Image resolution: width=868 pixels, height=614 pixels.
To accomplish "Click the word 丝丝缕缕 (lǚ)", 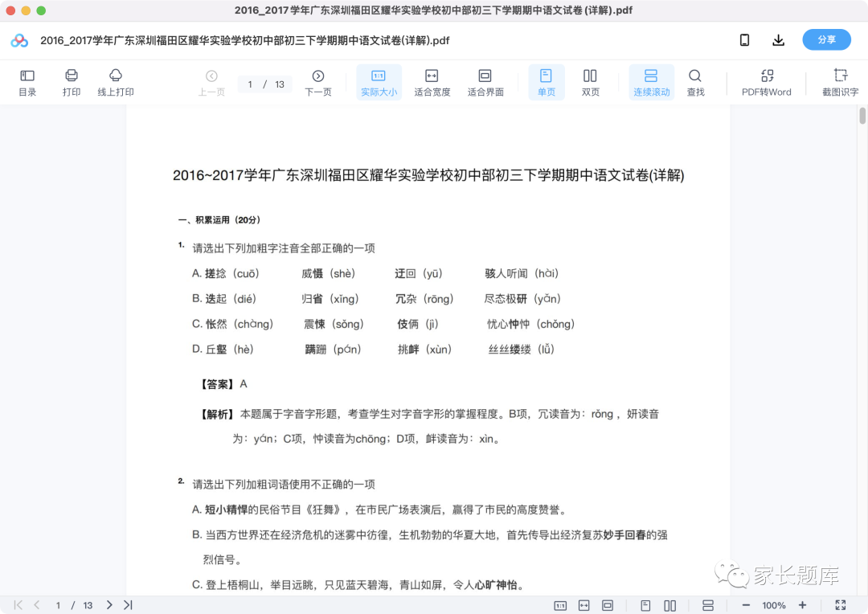I will click(x=521, y=350).
